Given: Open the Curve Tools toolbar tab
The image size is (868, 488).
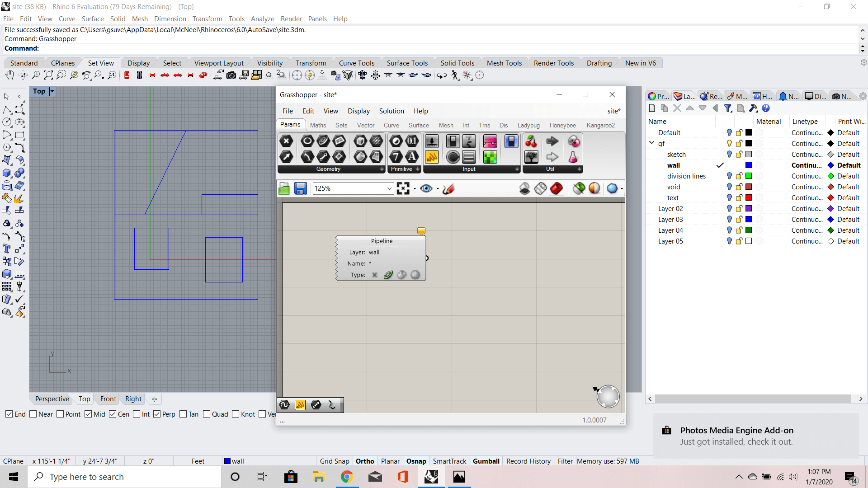Looking at the screenshot, I should [357, 63].
